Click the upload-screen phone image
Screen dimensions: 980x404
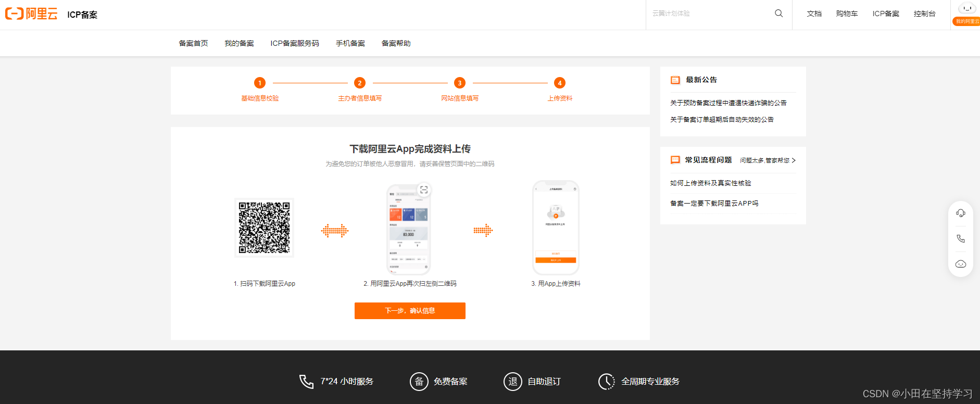(556, 228)
